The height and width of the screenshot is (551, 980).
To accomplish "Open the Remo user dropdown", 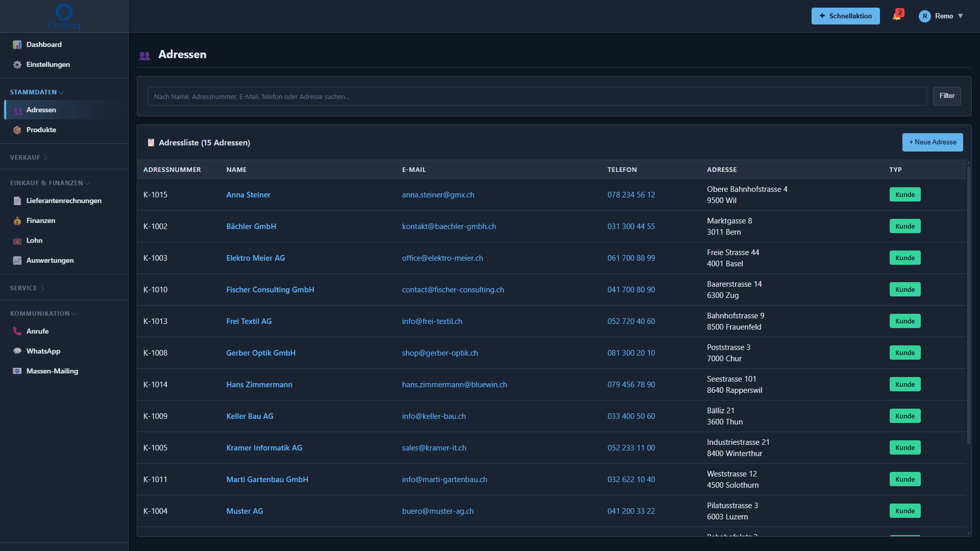I will (x=941, y=16).
